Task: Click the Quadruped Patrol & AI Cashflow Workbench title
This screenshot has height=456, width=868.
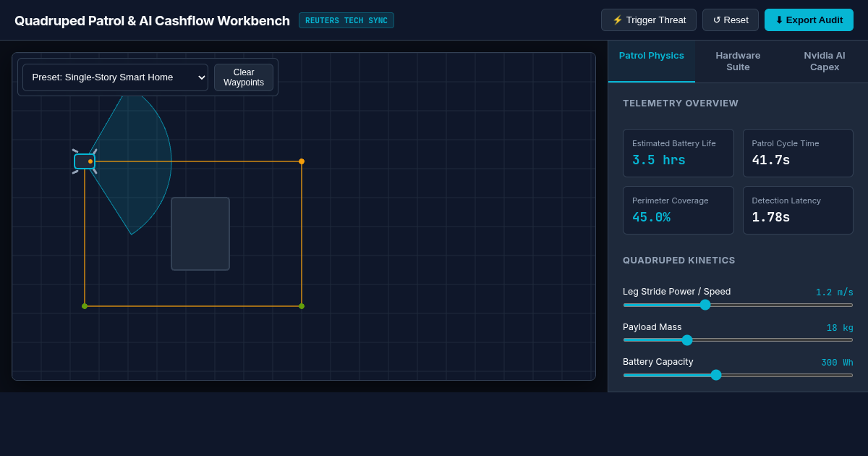Action: (152, 21)
